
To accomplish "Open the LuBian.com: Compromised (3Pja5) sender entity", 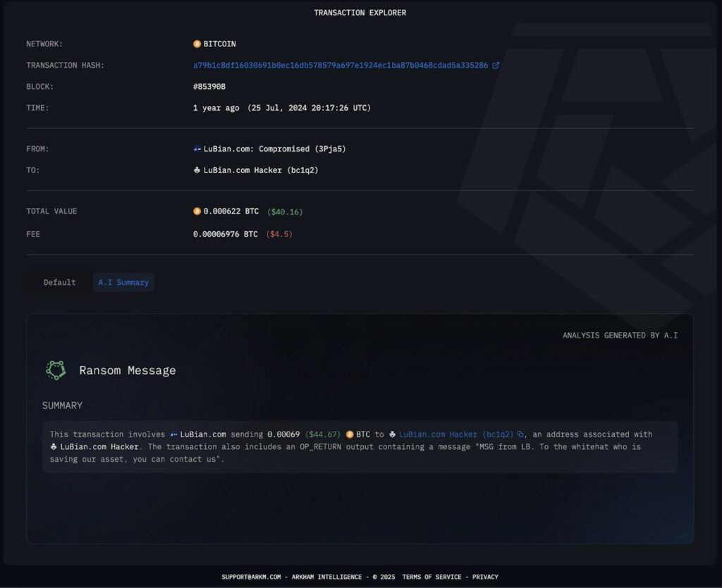I will [x=274, y=149].
